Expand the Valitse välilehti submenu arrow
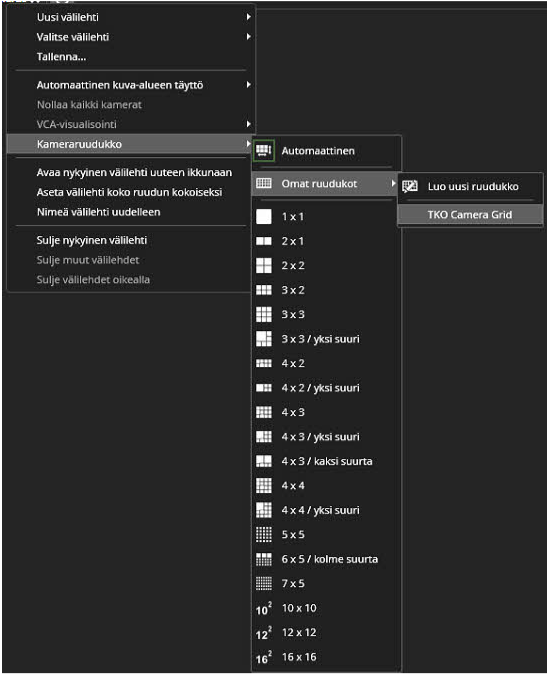The height and width of the screenshot is (675, 549). pyautogui.click(x=248, y=37)
